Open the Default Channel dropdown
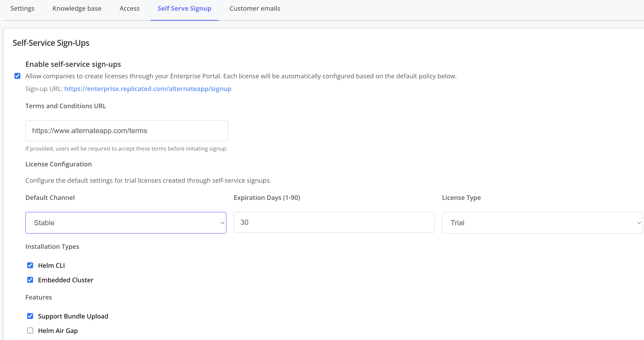The width and height of the screenshot is (644, 340). point(126,223)
